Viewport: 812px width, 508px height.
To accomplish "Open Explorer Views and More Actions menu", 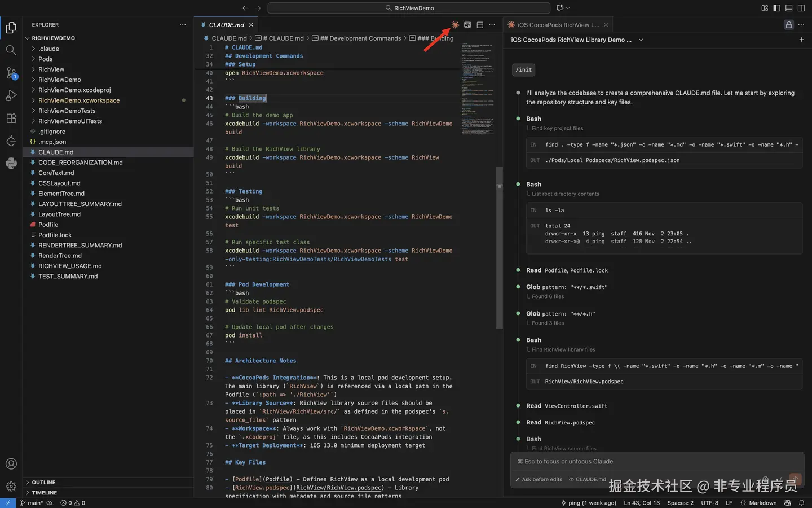I will click(x=183, y=25).
